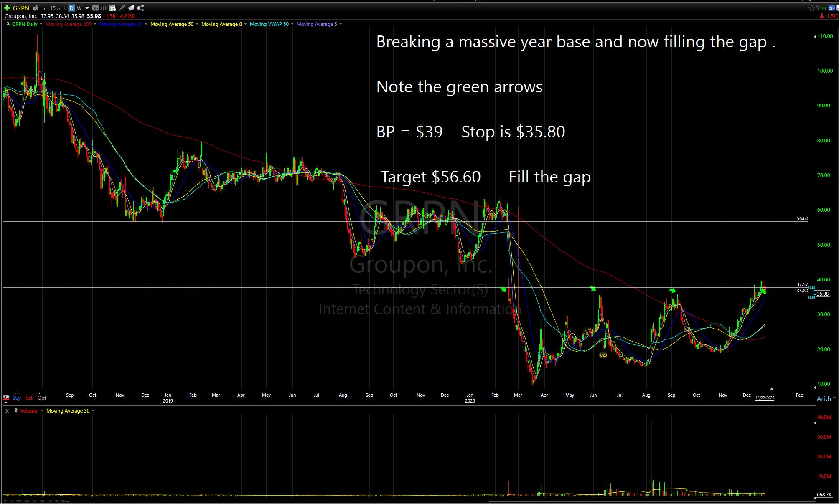Image resolution: width=839 pixels, height=504 pixels.
Task: Click the 1/20 event marker on chart
Action: click(x=603, y=355)
